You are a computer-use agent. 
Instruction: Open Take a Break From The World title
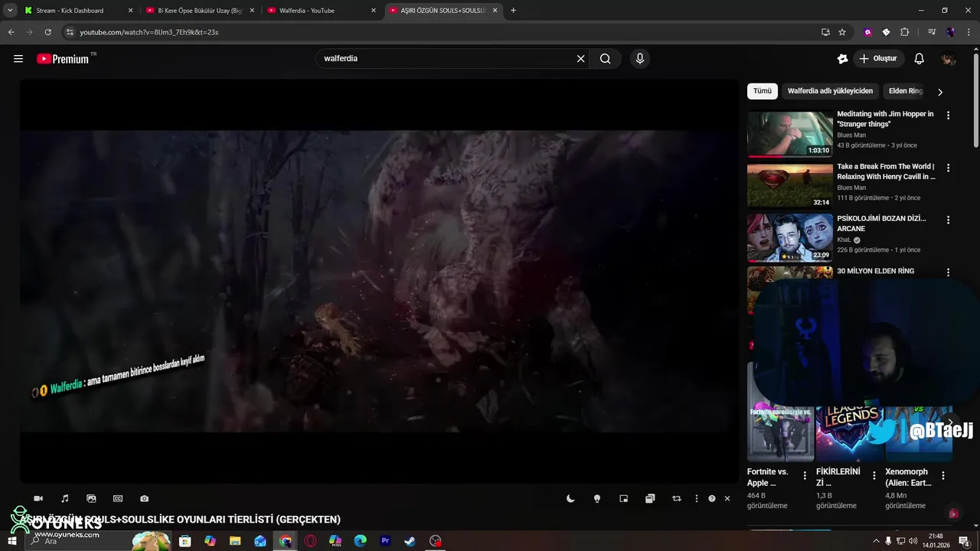click(x=886, y=171)
